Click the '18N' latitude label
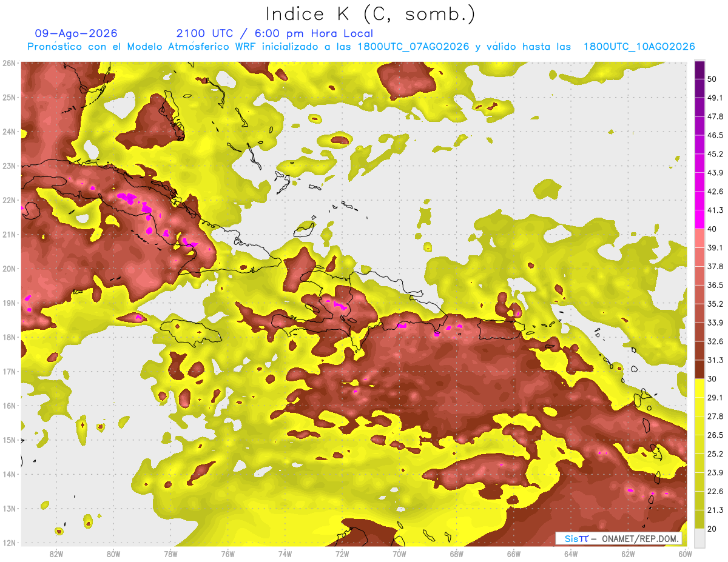The width and height of the screenshot is (728, 562). 9,337
